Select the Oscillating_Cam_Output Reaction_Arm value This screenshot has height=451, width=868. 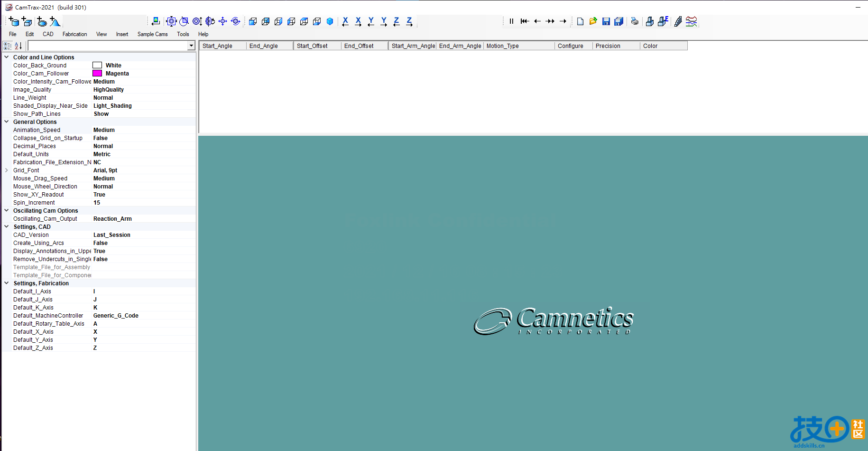click(112, 219)
